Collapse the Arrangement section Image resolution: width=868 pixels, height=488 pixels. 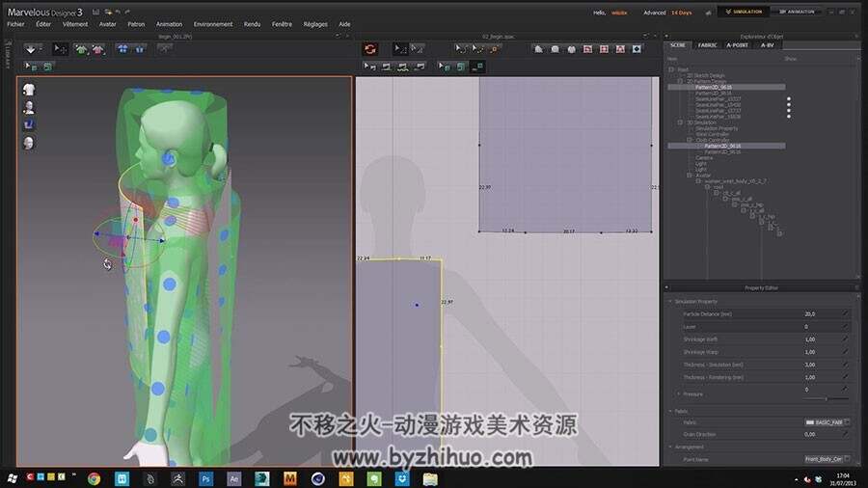click(670, 447)
